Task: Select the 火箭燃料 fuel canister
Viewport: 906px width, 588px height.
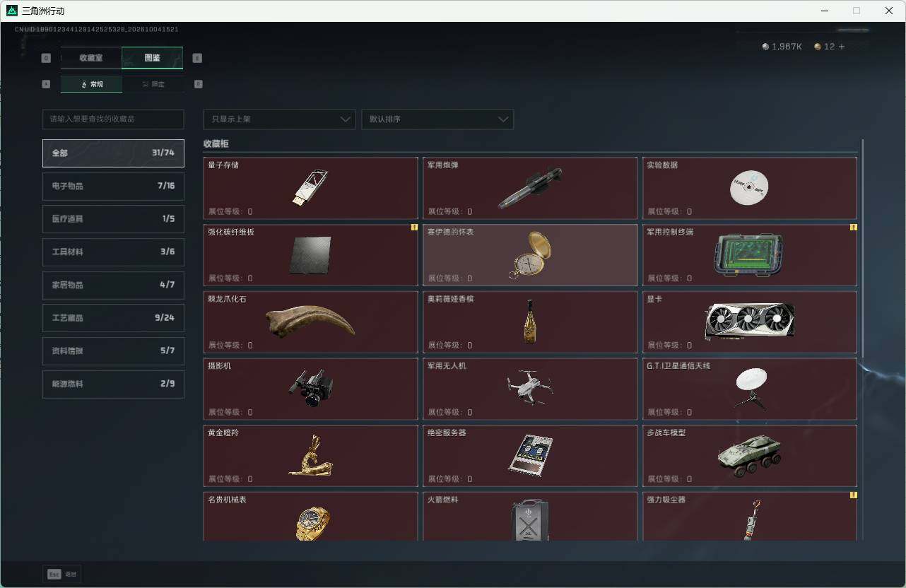Action: coord(530,517)
